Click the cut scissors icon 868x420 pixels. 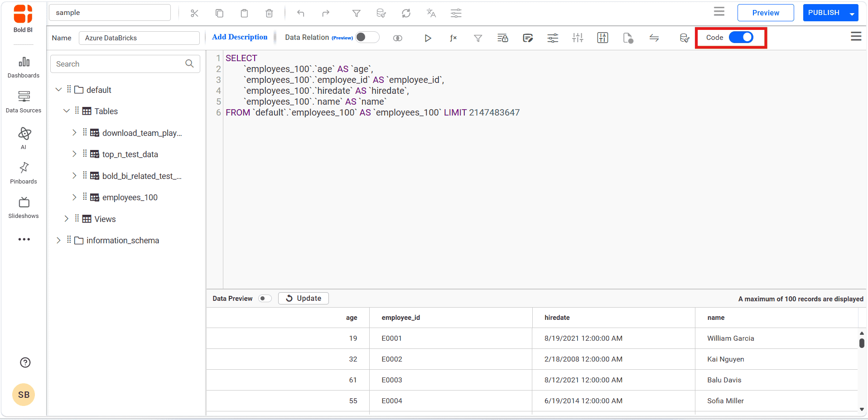coord(194,13)
